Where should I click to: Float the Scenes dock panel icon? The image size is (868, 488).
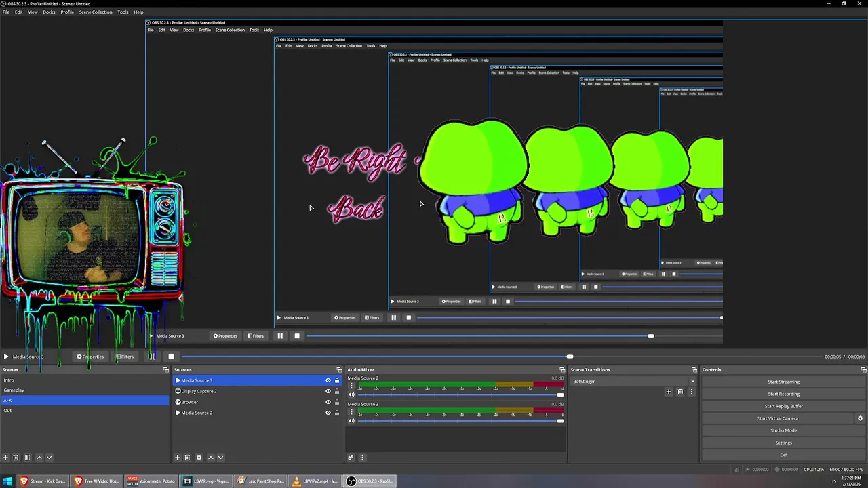pyautogui.click(x=165, y=370)
